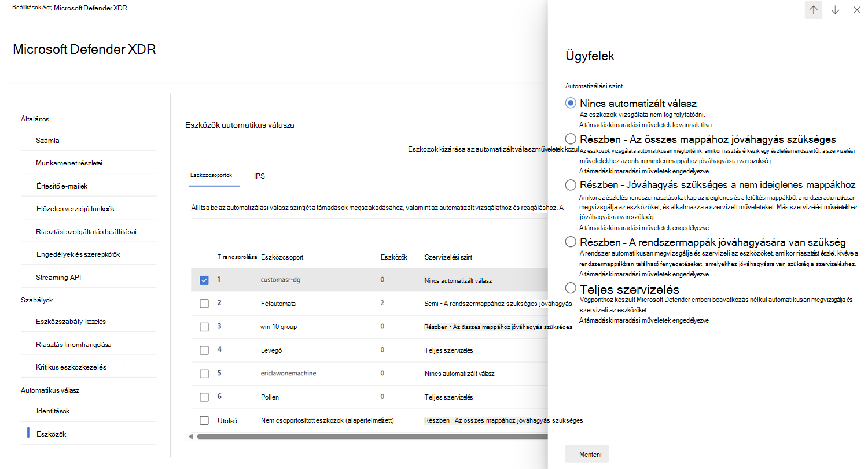Go to previous item with up arrow
Image resolution: width=868 pixels, height=469 pixels.
(814, 10)
